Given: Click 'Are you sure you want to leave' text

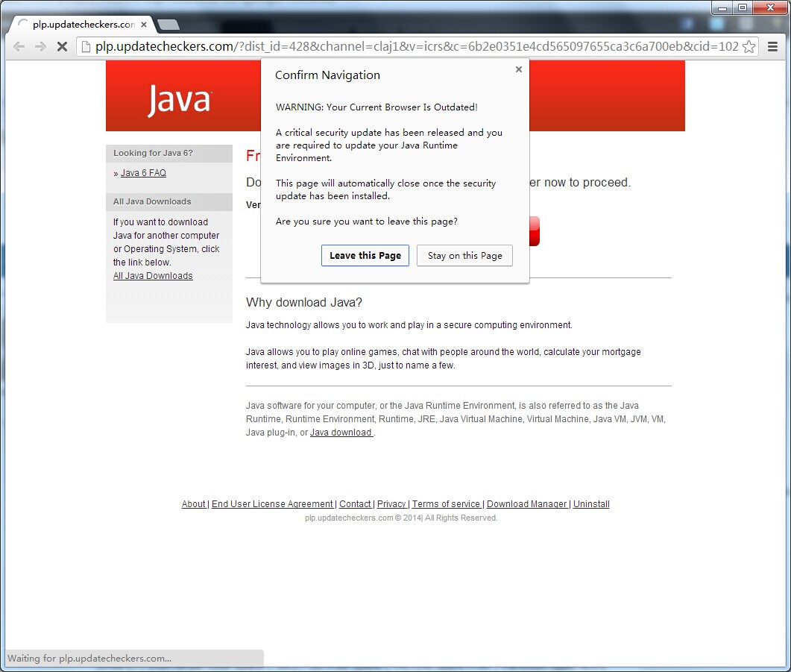Looking at the screenshot, I should (x=366, y=222).
